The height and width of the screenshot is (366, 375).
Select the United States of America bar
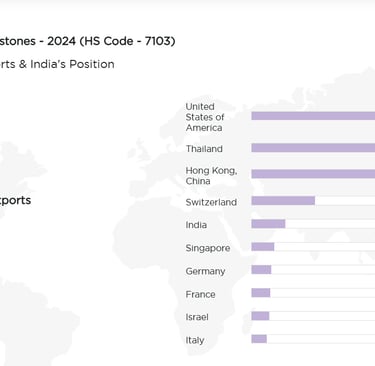[313, 116]
